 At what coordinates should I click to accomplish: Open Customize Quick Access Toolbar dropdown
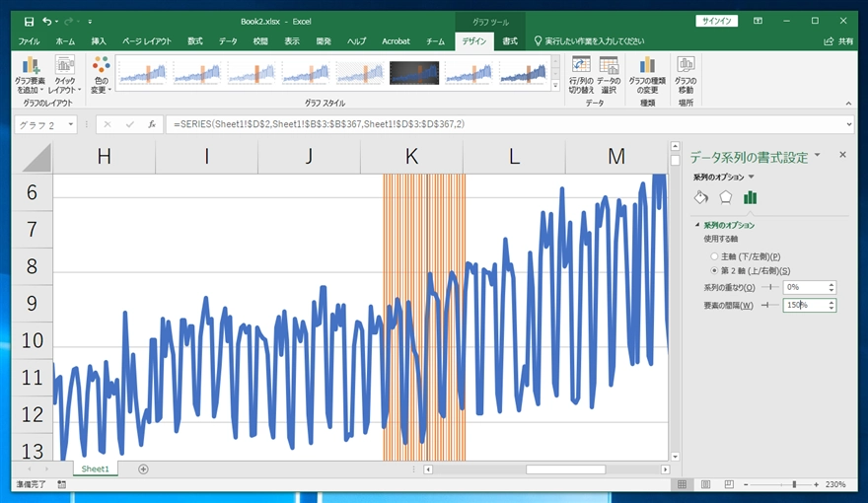click(90, 22)
